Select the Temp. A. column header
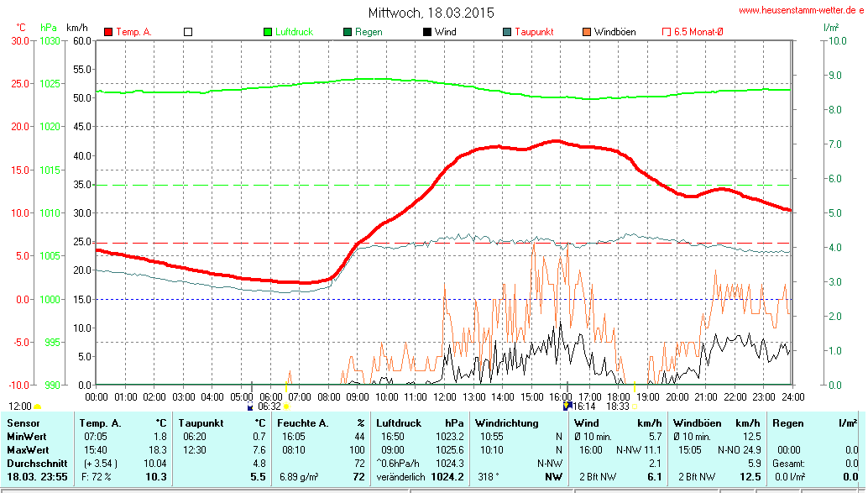 (122, 422)
